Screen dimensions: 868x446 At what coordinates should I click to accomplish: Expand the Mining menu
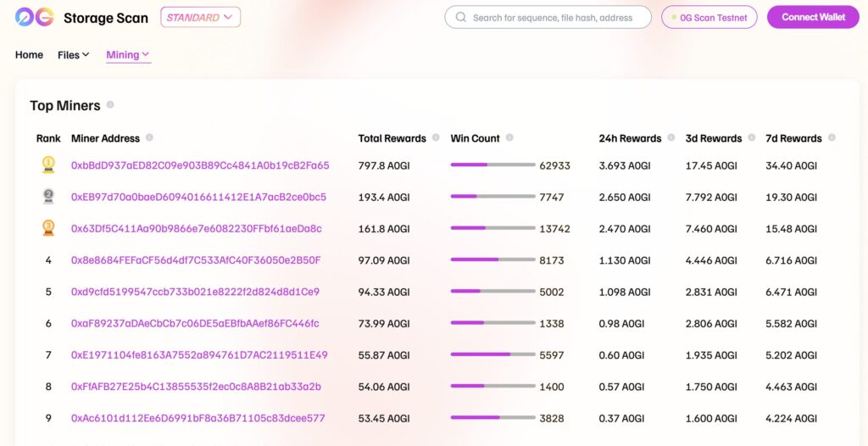(128, 55)
